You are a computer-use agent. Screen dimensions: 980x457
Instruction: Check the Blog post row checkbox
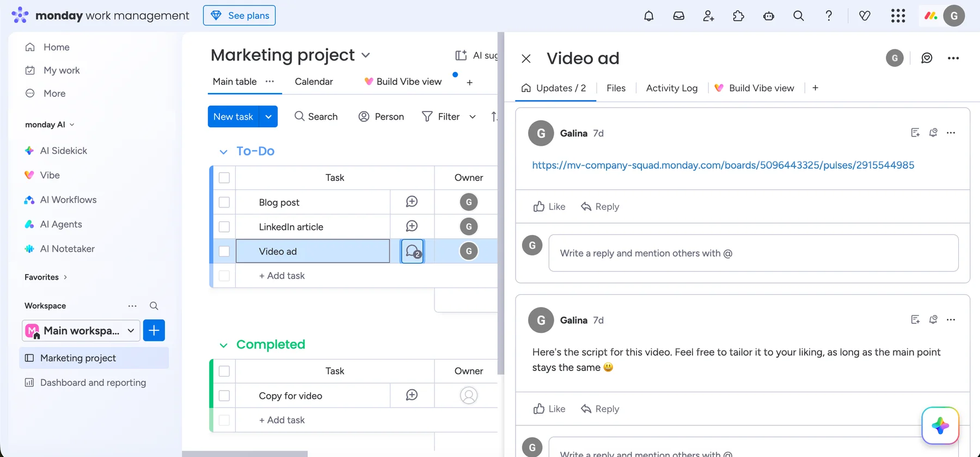coord(224,202)
